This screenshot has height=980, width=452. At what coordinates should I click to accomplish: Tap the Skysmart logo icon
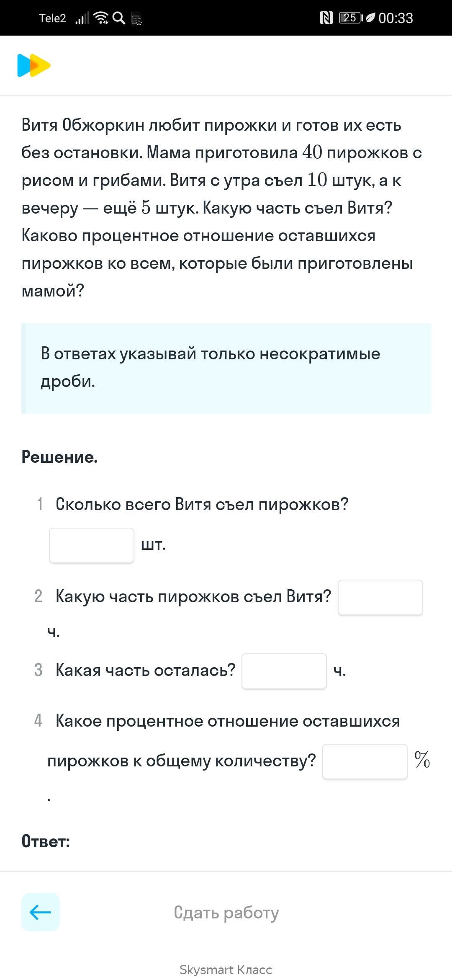click(x=34, y=66)
